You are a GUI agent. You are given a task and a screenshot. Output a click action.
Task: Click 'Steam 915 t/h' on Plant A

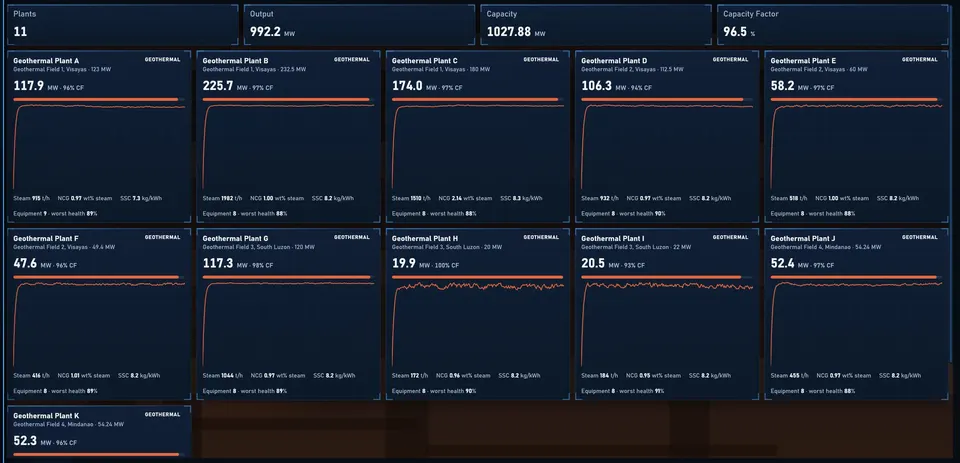(31, 198)
